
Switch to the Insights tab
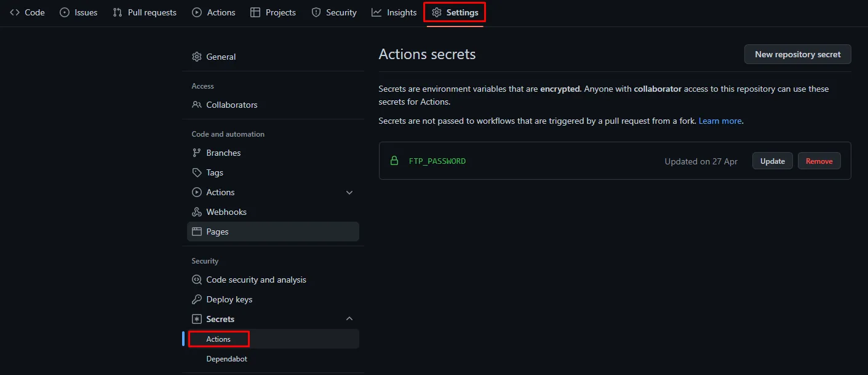(x=394, y=12)
